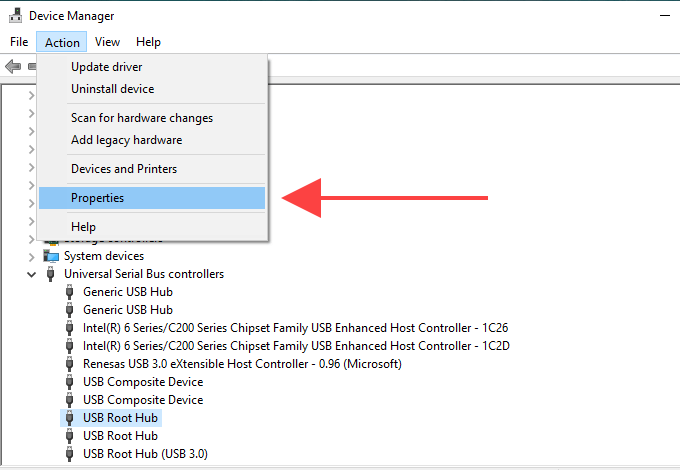Image resolution: width=680 pixels, height=470 pixels.
Task: Click the first Generic USB Hub icon
Action: [x=69, y=292]
